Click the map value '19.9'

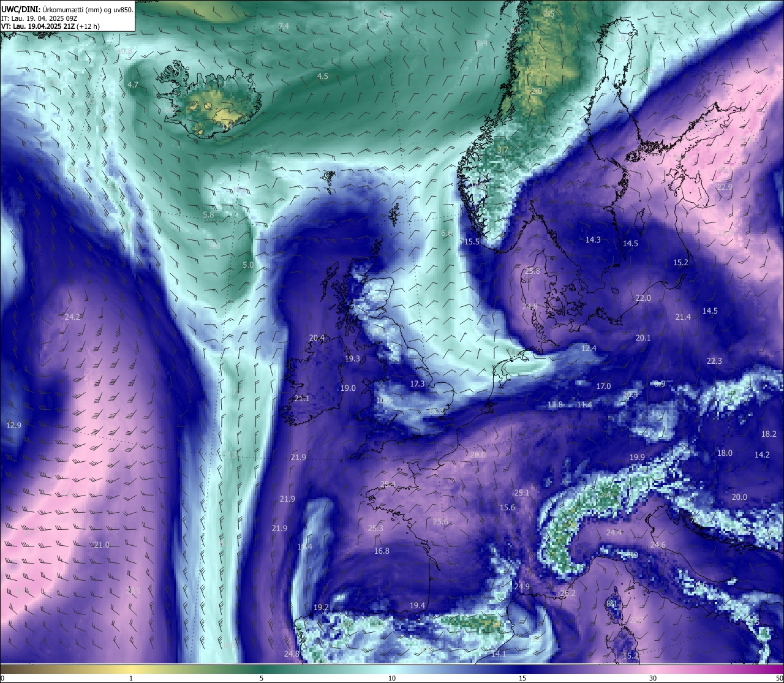tap(637, 457)
